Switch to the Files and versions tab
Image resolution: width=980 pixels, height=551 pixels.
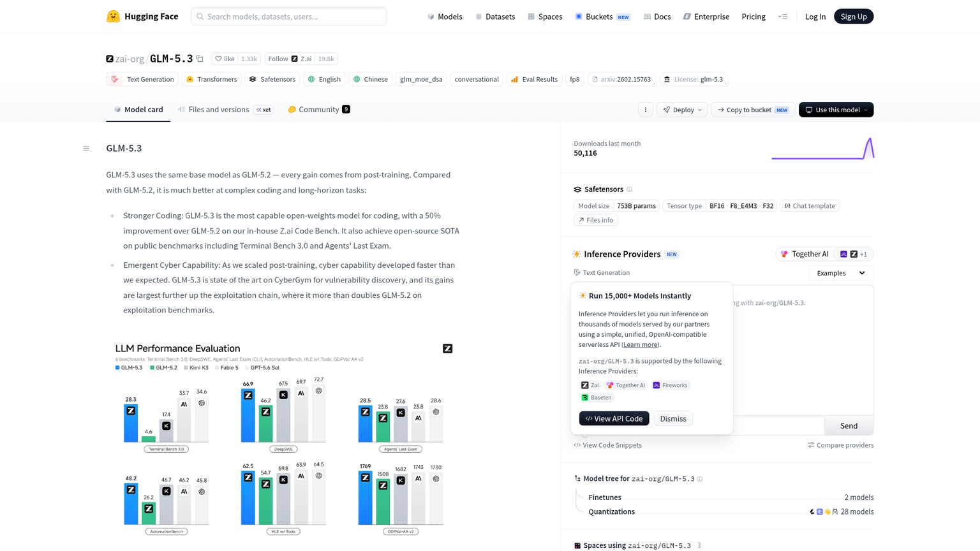point(225,110)
